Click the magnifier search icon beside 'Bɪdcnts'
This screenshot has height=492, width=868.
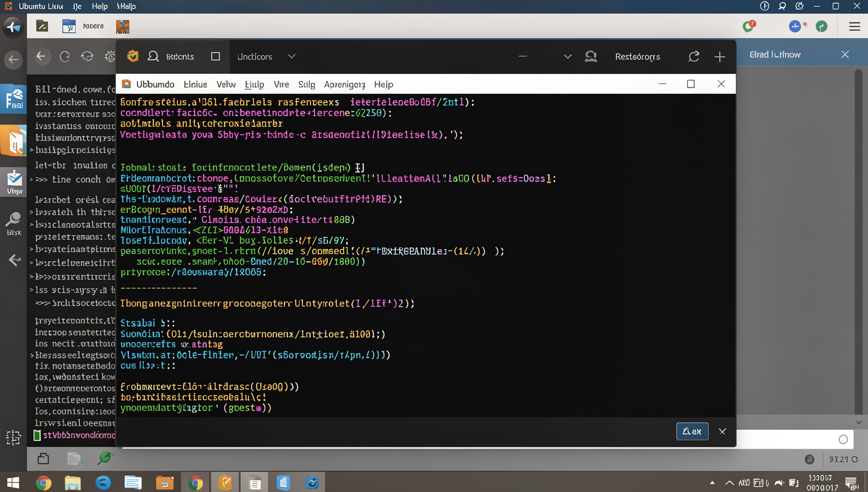[154, 56]
